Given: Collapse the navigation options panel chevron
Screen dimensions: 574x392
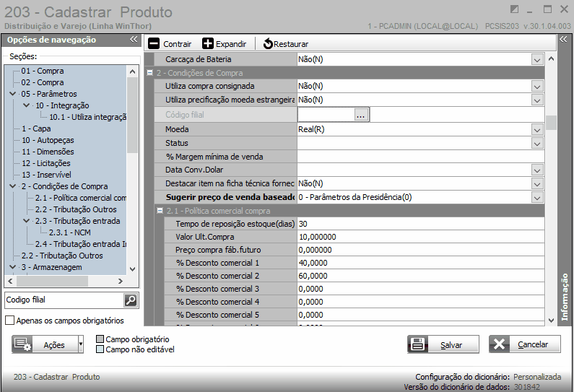Looking at the screenshot, I should click(x=134, y=40).
